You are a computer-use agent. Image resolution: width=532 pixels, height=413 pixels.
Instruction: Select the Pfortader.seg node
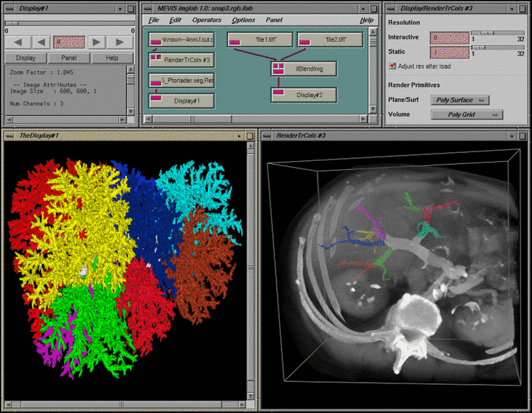[181, 81]
